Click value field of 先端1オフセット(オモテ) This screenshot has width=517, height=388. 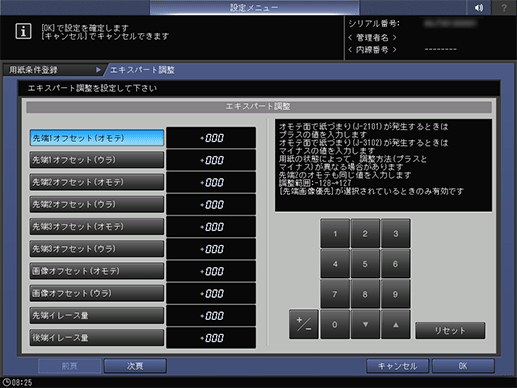[x=211, y=138]
